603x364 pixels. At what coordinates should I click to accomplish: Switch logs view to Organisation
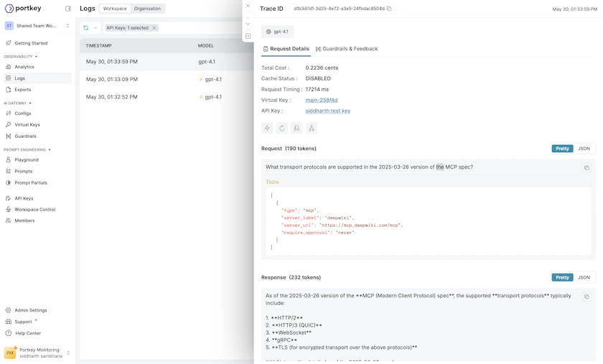147,9
